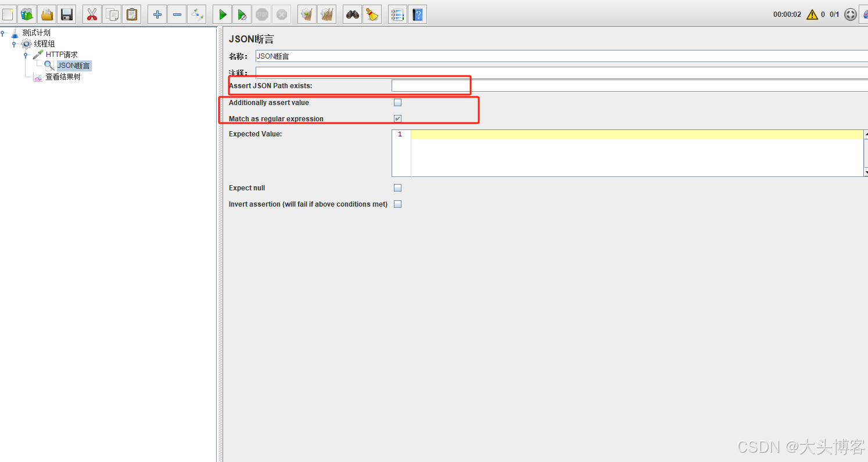The width and height of the screenshot is (868, 462).
Task: Click elapsed time 00:00:02 text
Action: (787, 15)
